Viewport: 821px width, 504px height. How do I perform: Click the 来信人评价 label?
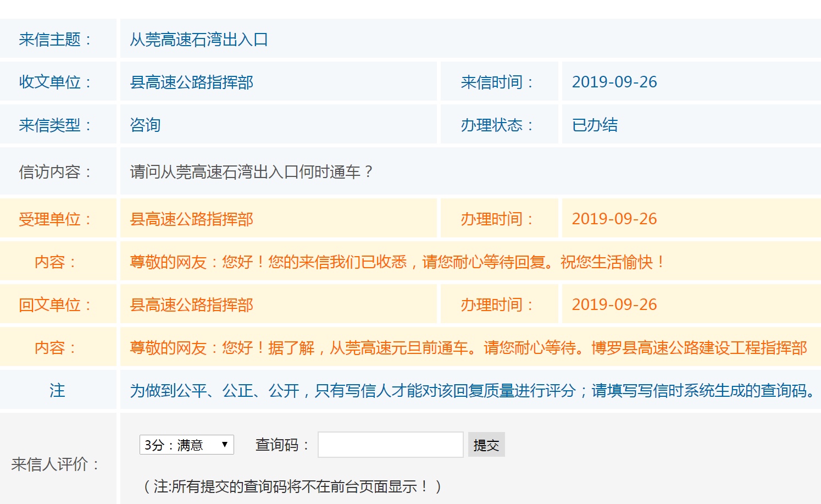coord(54,464)
